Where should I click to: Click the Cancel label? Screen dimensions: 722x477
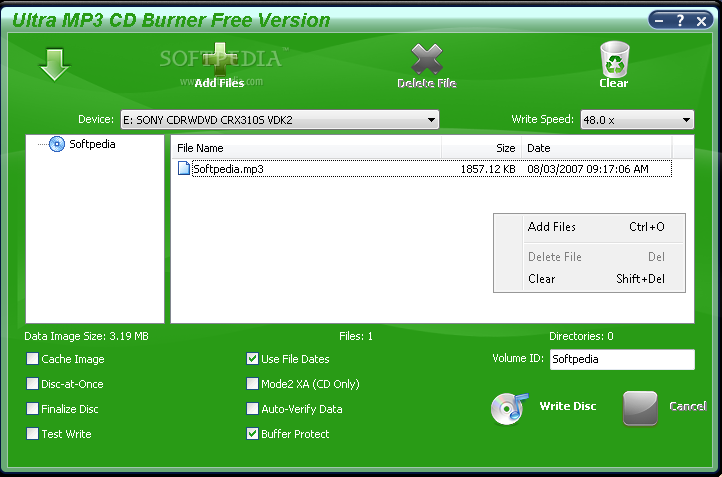[x=688, y=406]
